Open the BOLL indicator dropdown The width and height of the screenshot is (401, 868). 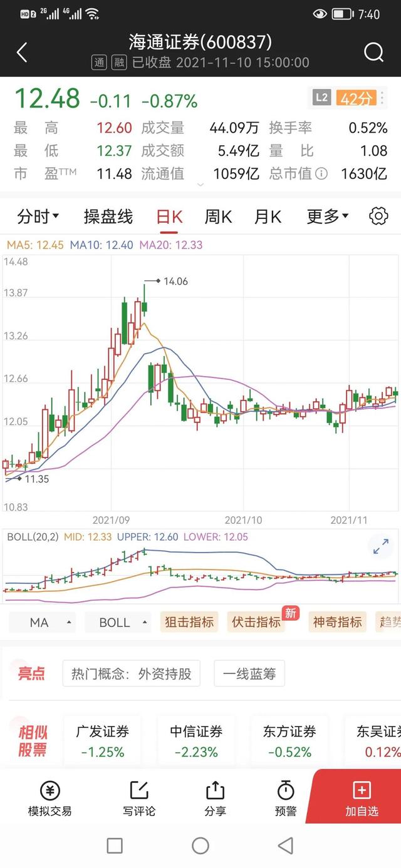(118, 622)
